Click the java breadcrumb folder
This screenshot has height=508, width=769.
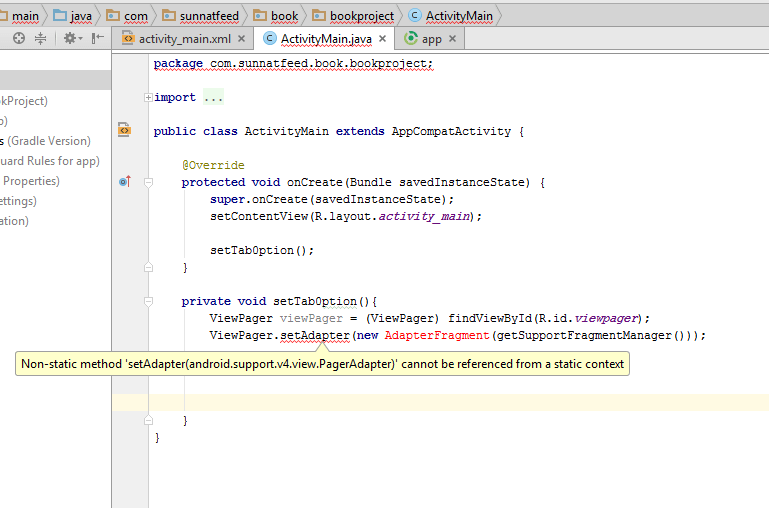coord(73,16)
